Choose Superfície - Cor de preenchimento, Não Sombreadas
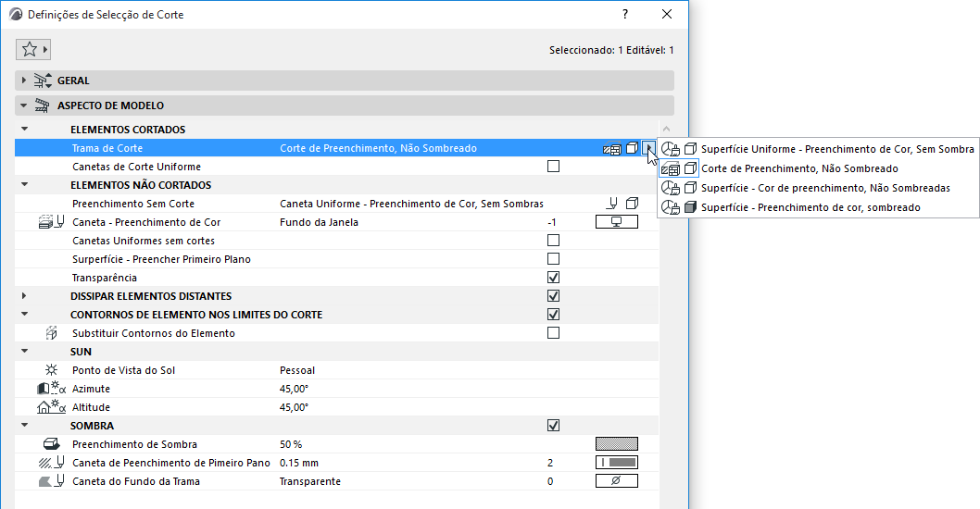This screenshot has height=509, width=980. pos(818,188)
